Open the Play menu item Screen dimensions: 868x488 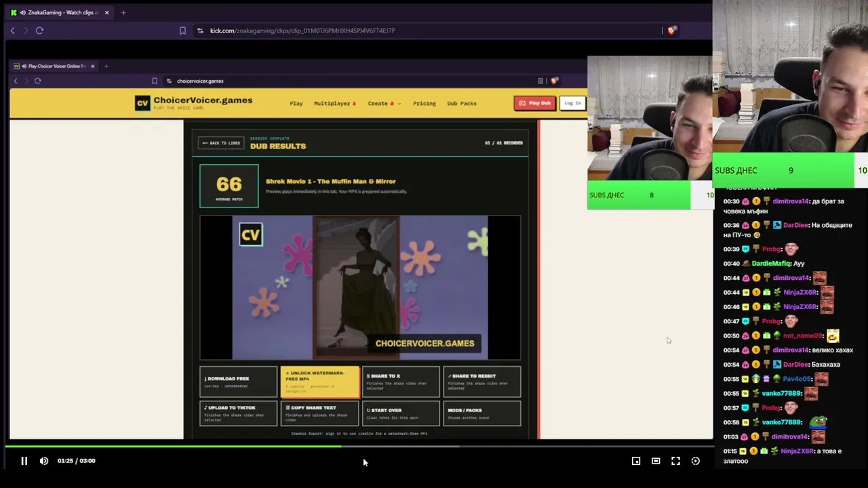[x=296, y=103]
